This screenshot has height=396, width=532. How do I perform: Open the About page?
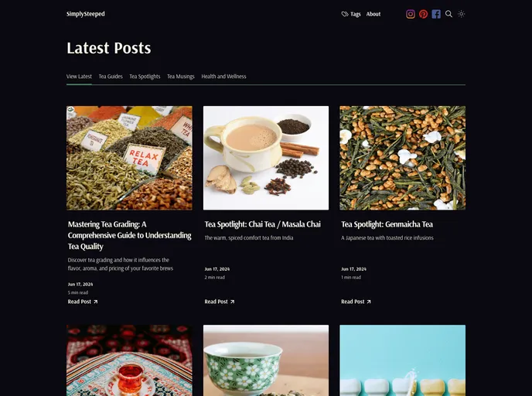(373, 14)
